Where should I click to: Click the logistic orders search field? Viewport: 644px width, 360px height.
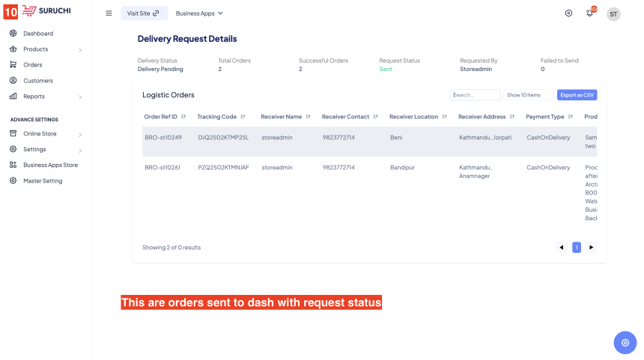(476, 95)
